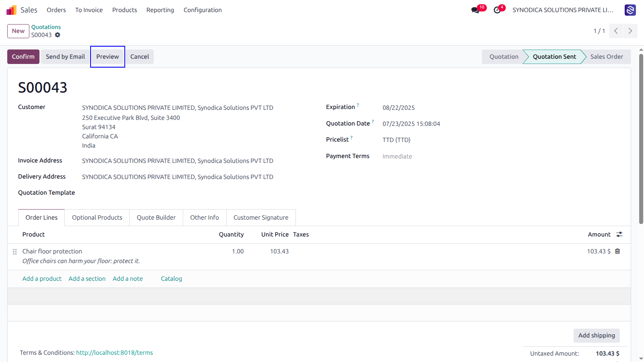Open the Pricelist TTD dropdown
Image resolution: width=644 pixels, height=362 pixels.
pyautogui.click(x=396, y=140)
